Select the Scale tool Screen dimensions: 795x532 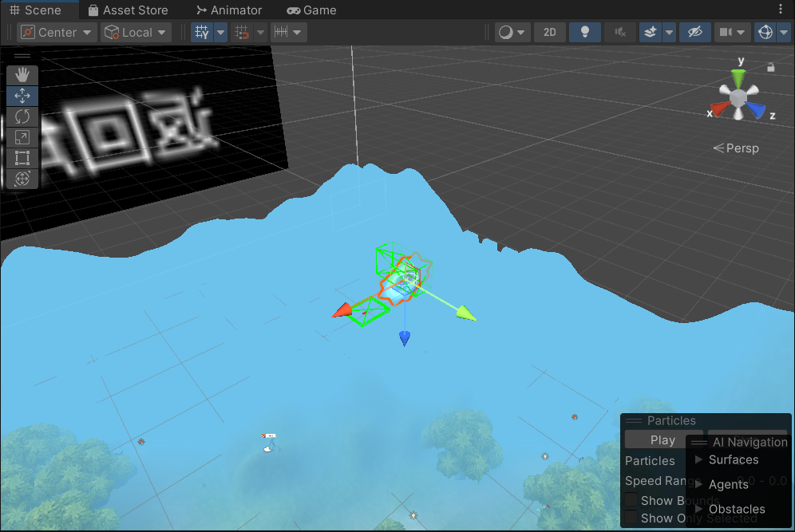pyautogui.click(x=22, y=137)
